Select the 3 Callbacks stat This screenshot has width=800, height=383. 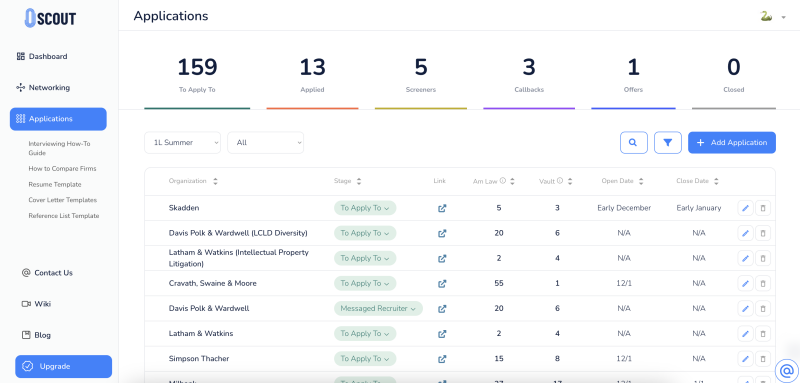(x=529, y=75)
